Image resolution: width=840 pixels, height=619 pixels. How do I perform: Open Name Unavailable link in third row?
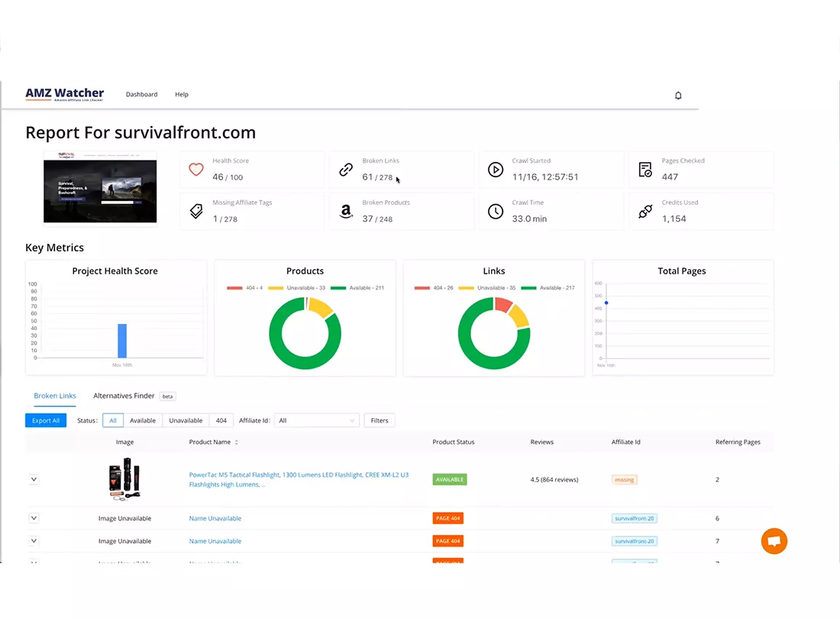tap(215, 541)
